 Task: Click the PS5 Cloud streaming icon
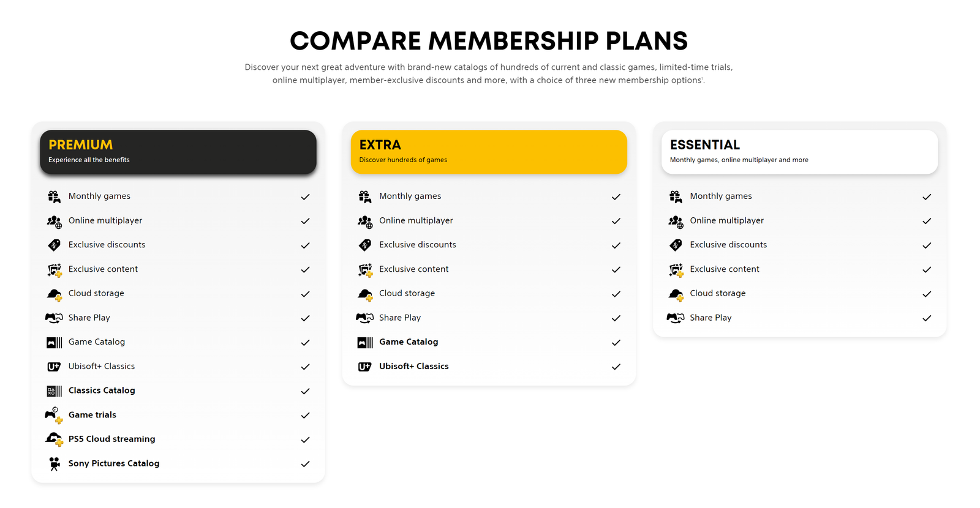pyautogui.click(x=54, y=439)
